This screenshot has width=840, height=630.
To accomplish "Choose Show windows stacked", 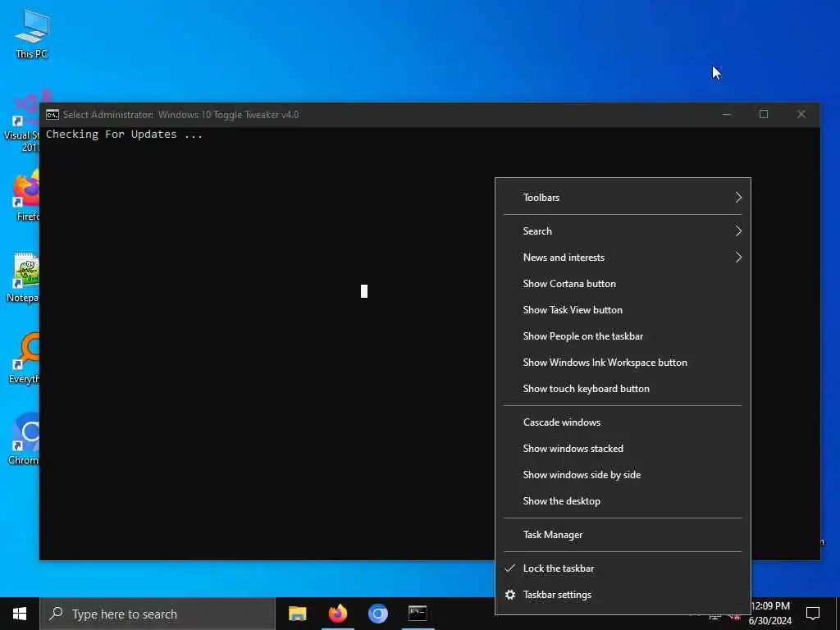I will pyautogui.click(x=623, y=449).
